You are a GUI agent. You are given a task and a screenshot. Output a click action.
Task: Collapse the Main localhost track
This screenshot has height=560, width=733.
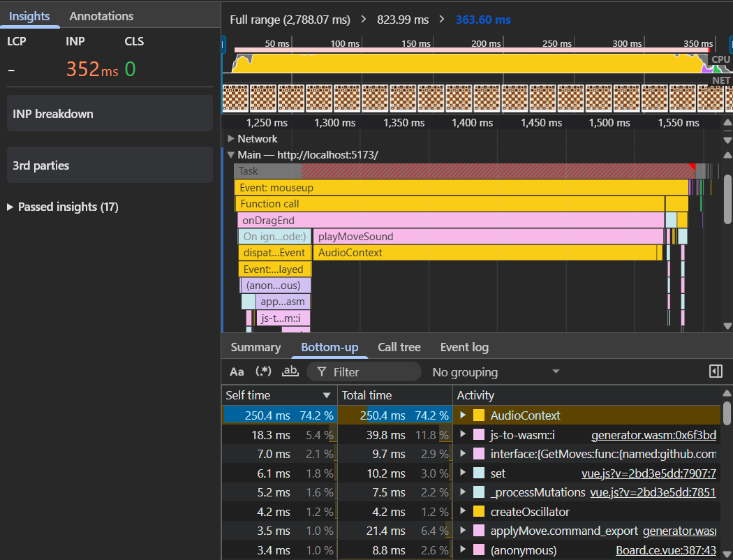pyautogui.click(x=231, y=155)
